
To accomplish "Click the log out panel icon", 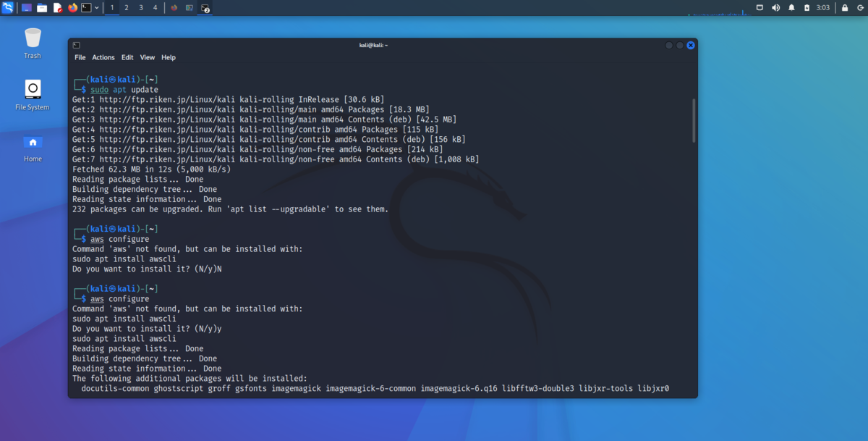I will [x=859, y=8].
